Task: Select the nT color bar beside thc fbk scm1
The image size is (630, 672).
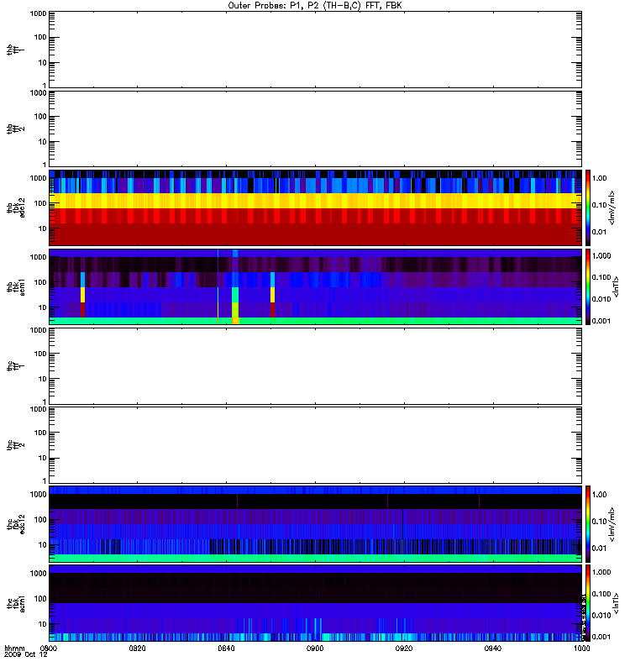Action: (x=588, y=603)
